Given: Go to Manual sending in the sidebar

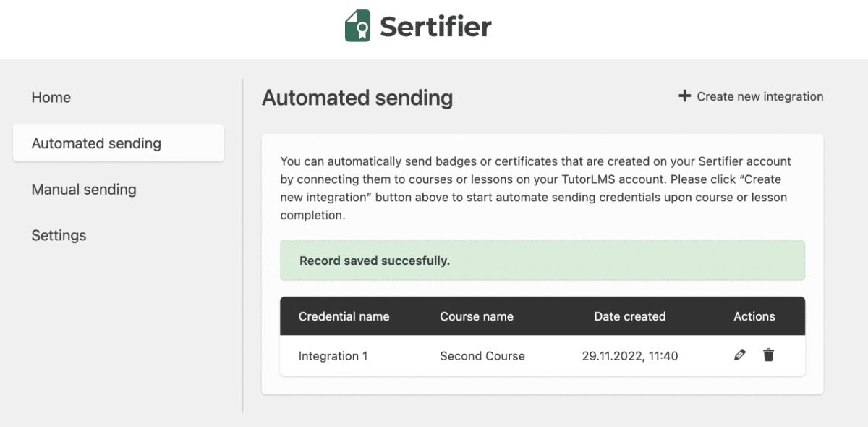Looking at the screenshot, I should 84,190.
